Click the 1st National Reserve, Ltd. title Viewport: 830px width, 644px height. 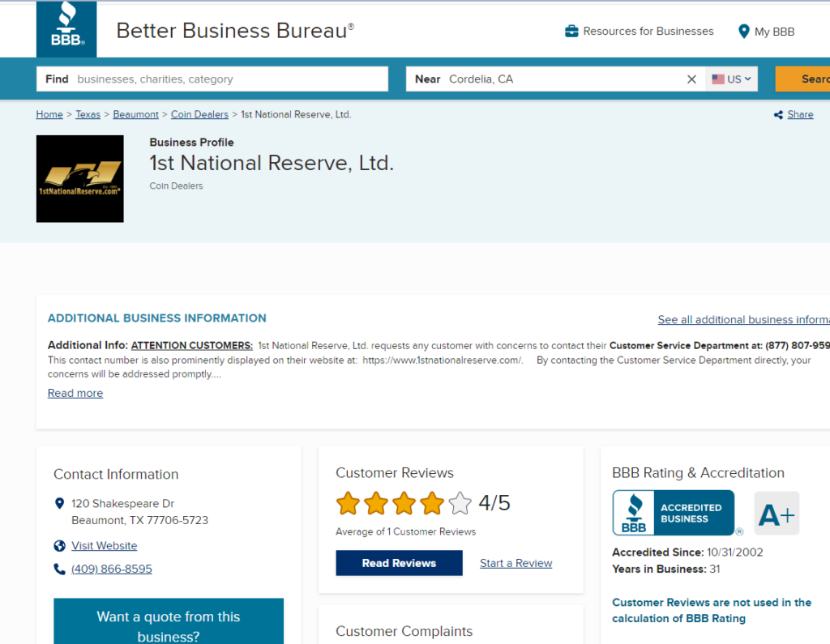[272, 163]
